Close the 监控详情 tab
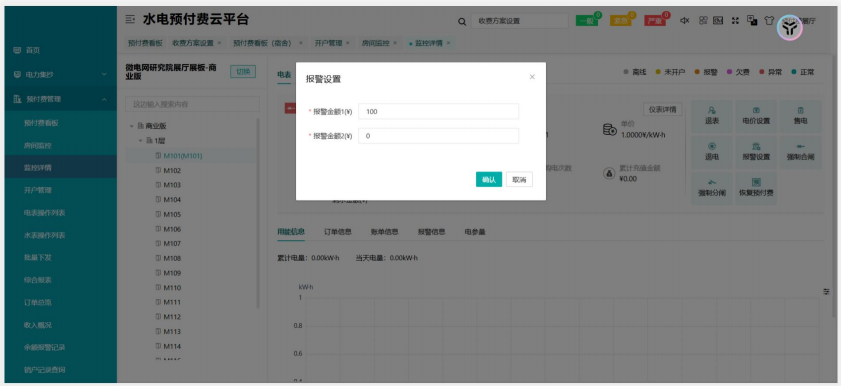 [x=448, y=43]
